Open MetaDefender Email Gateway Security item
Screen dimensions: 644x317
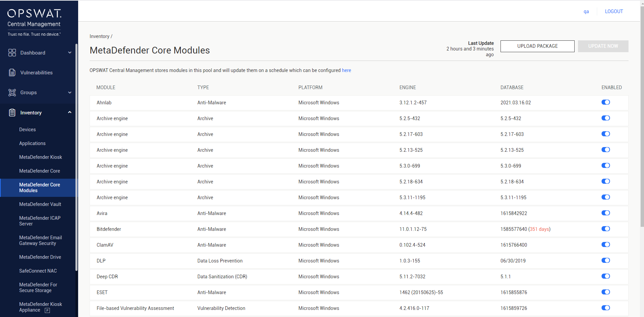(x=40, y=240)
